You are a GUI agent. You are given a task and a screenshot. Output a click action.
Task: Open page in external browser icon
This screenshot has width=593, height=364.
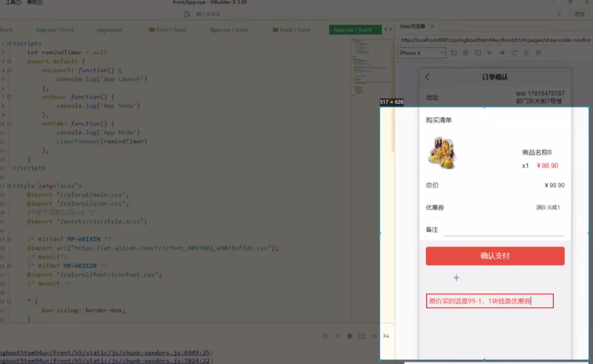coord(454,53)
